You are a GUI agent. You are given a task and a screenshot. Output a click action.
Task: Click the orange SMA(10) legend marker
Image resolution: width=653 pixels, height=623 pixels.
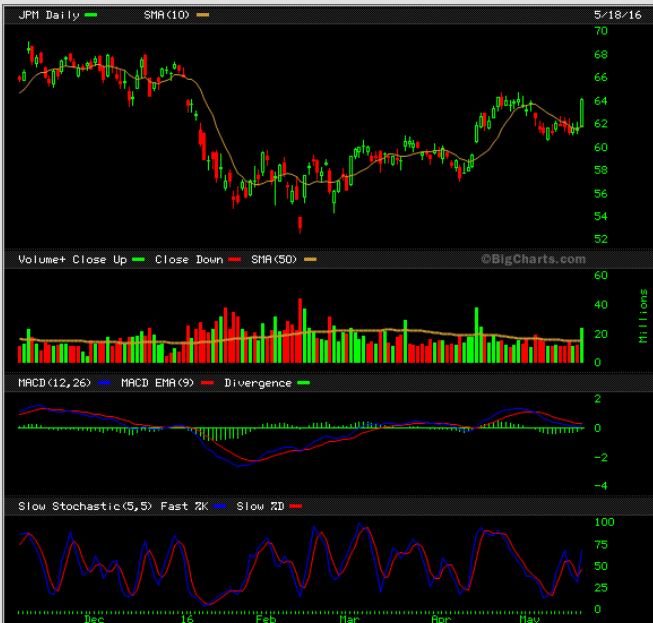[x=203, y=17]
